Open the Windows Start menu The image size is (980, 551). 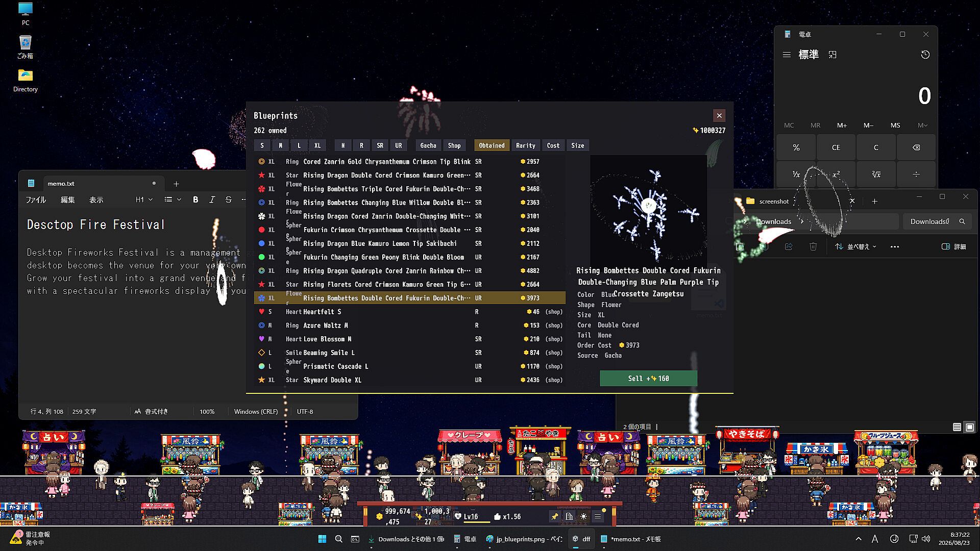tap(322, 539)
